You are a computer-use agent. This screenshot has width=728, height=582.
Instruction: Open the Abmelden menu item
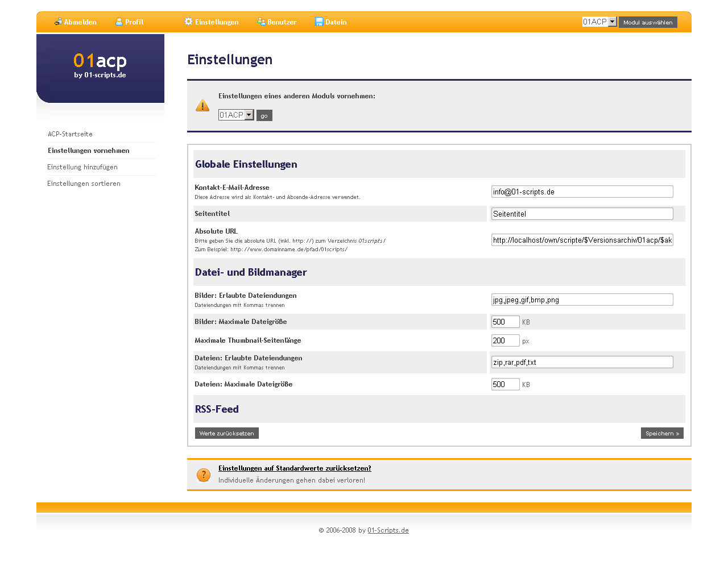point(80,22)
